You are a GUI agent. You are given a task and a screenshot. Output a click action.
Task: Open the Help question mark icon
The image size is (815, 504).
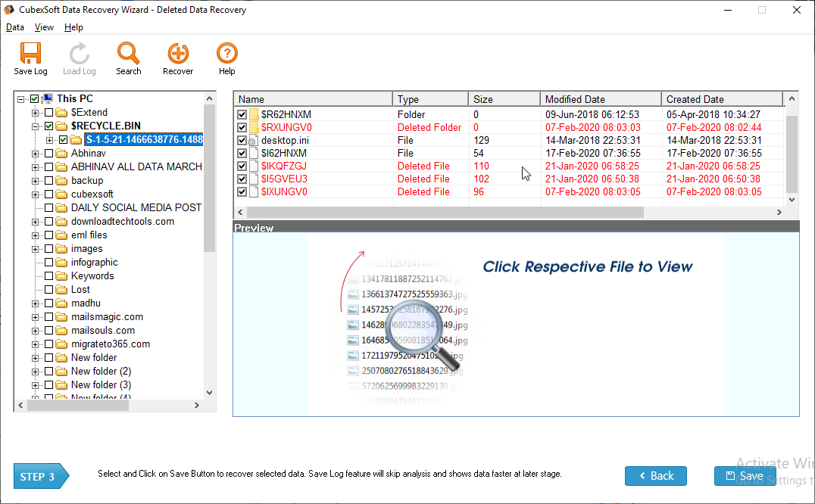(x=227, y=54)
